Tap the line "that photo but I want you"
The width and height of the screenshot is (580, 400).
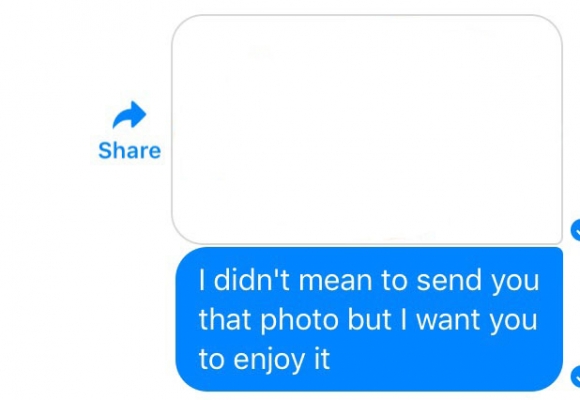coord(368,320)
